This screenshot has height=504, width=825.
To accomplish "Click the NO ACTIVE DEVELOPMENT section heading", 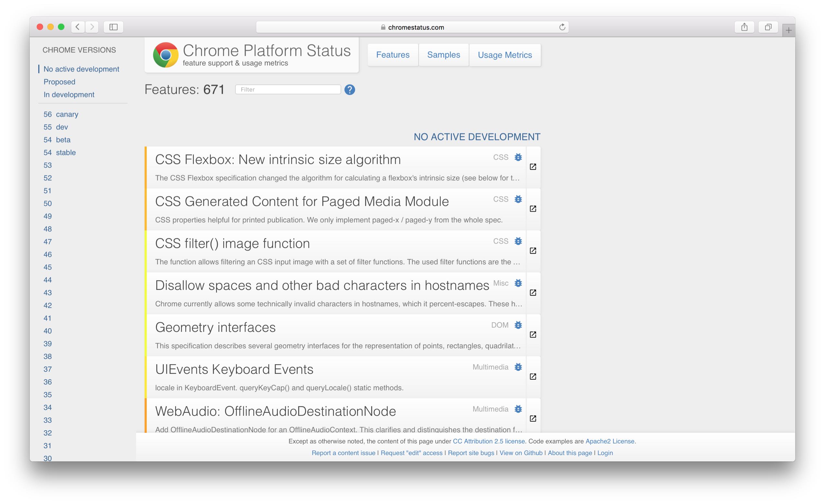I will tap(477, 137).
